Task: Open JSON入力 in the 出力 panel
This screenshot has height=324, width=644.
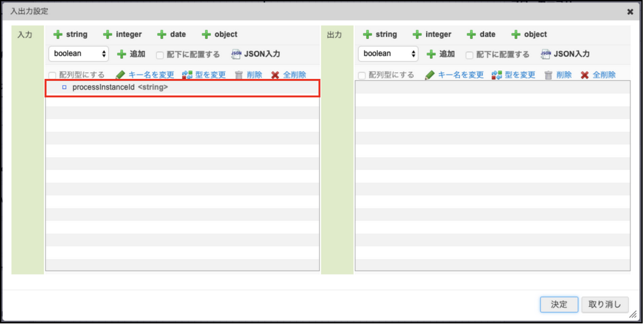Action: (565, 54)
